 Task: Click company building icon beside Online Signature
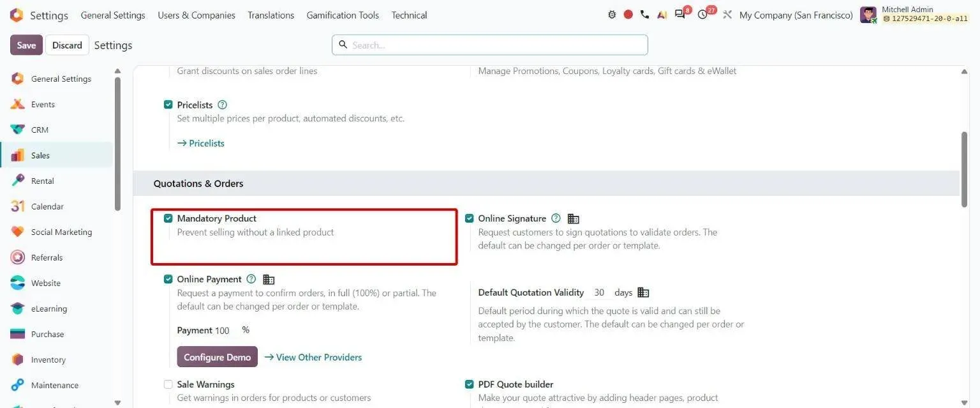[x=574, y=218]
